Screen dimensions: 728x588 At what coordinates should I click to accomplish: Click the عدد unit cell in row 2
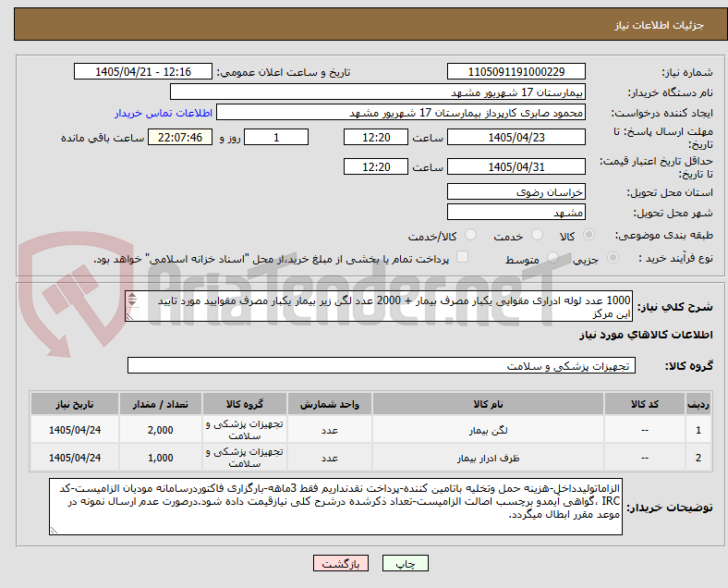point(330,459)
